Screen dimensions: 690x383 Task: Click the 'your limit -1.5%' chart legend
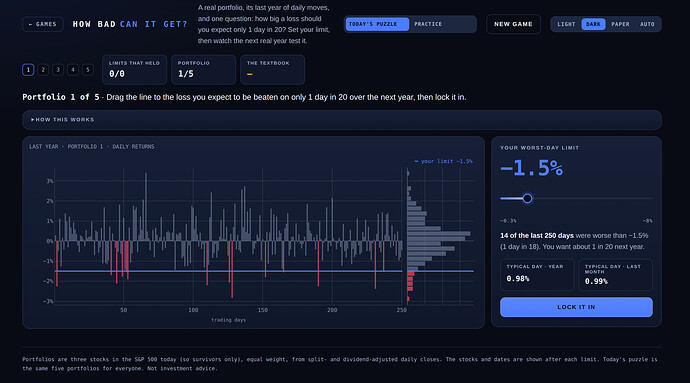(x=443, y=161)
